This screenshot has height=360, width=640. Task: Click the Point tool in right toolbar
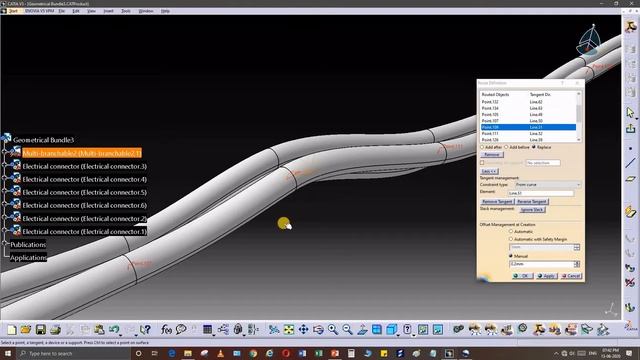(x=630, y=149)
